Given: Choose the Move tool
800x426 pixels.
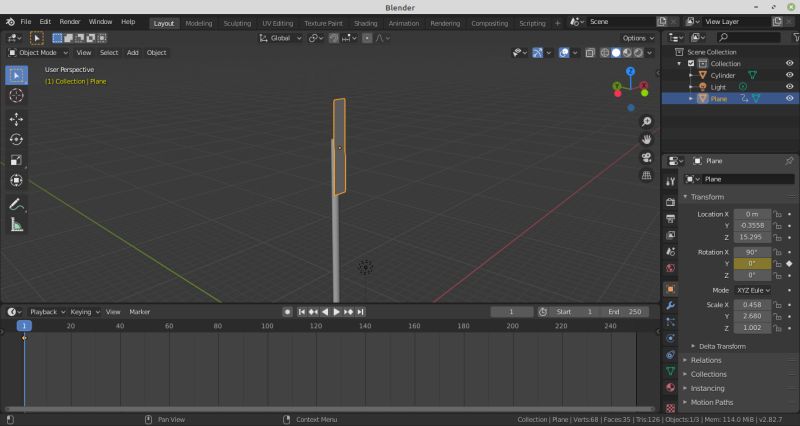Looking at the screenshot, I should click(x=16, y=119).
